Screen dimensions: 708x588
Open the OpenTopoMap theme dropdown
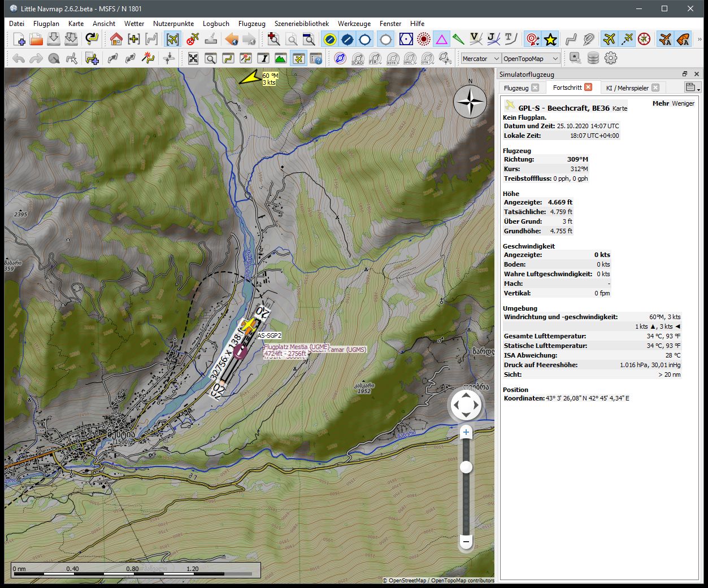[531, 59]
